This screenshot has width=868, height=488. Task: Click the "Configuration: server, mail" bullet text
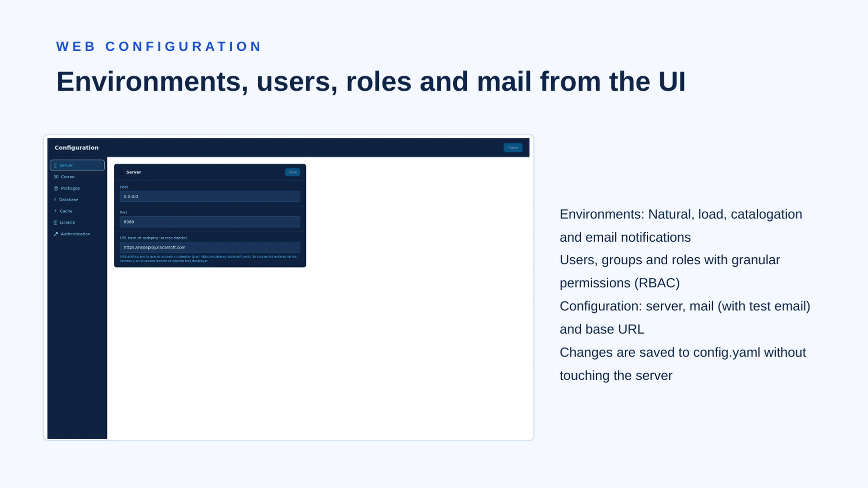pos(685,317)
